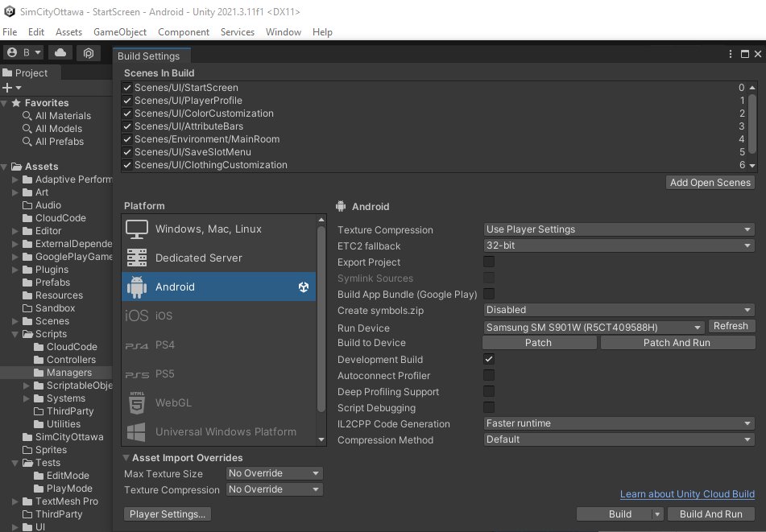766x532 pixels.
Task: Select the WebGL platform
Action: pyautogui.click(x=218, y=402)
